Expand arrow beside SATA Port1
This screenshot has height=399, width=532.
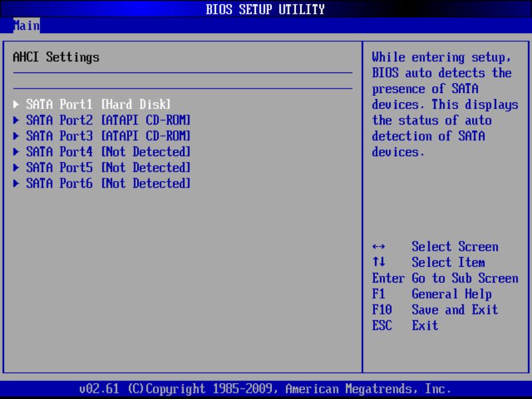tap(16, 104)
